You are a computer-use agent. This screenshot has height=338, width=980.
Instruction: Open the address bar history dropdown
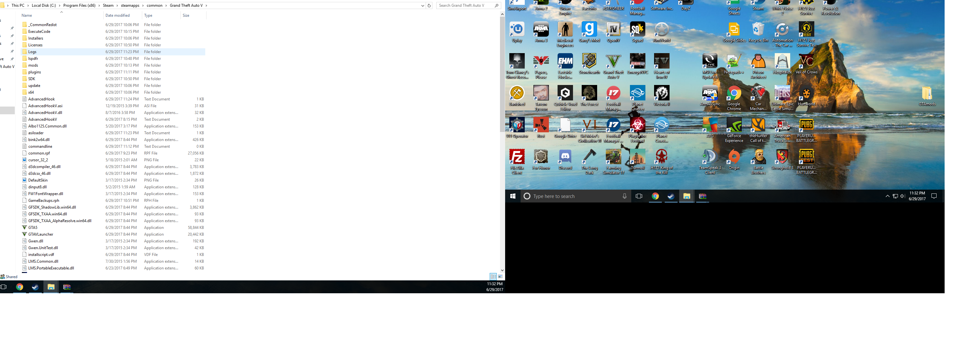423,5
